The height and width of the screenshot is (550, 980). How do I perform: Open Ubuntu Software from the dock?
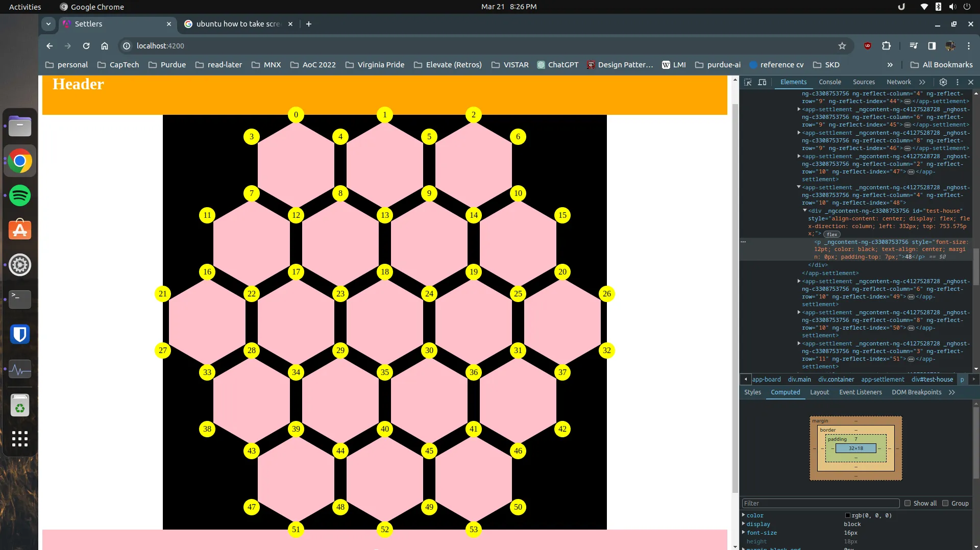(20, 230)
